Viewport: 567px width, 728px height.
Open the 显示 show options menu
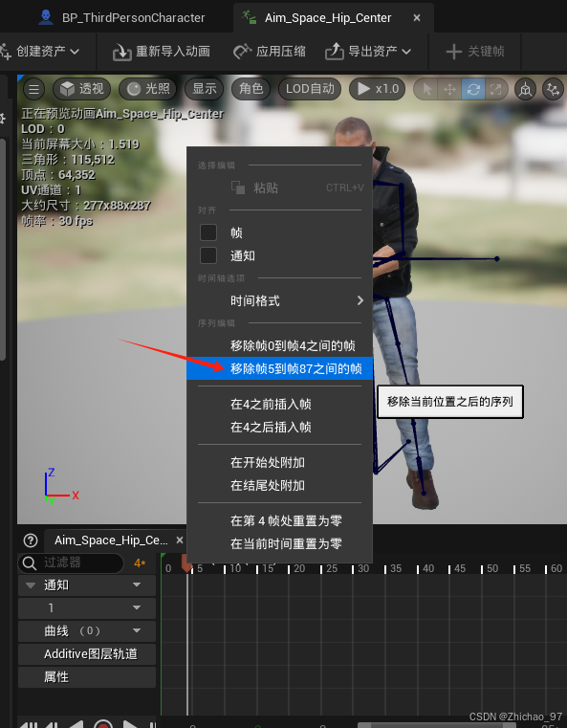pos(205,89)
